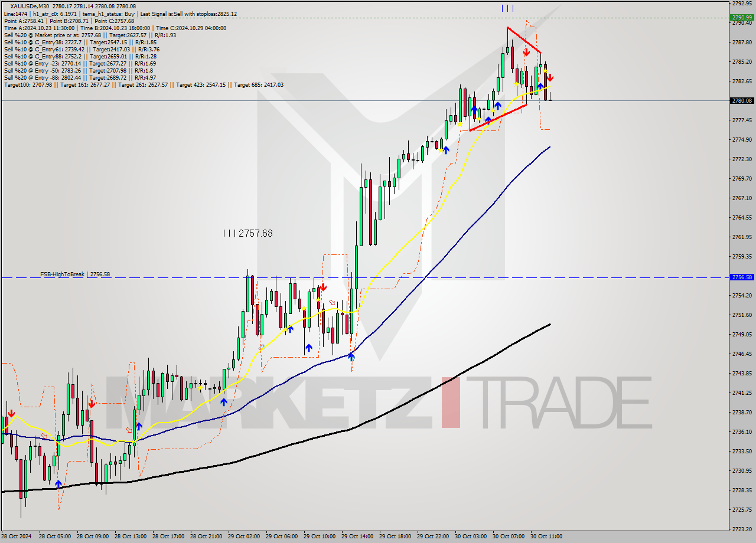Click the 2772.30 price axis label
The height and width of the screenshot is (543, 756).
point(742,159)
